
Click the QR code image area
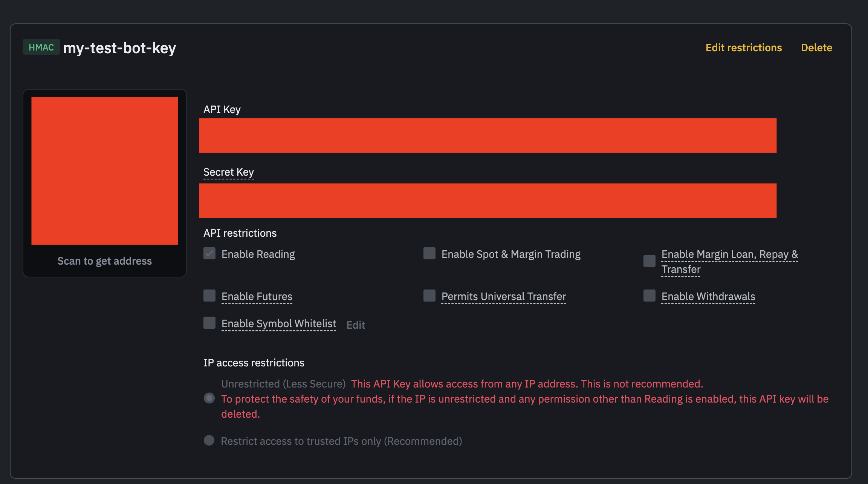point(105,171)
